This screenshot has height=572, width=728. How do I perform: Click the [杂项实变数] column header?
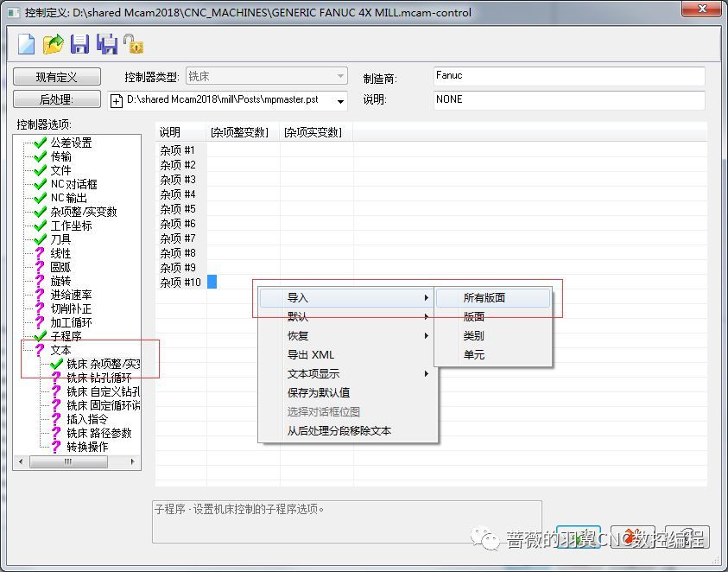pos(316,132)
